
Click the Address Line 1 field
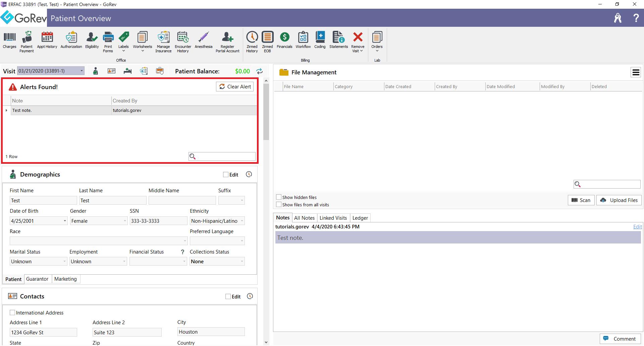pyautogui.click(x=43, y=332)
